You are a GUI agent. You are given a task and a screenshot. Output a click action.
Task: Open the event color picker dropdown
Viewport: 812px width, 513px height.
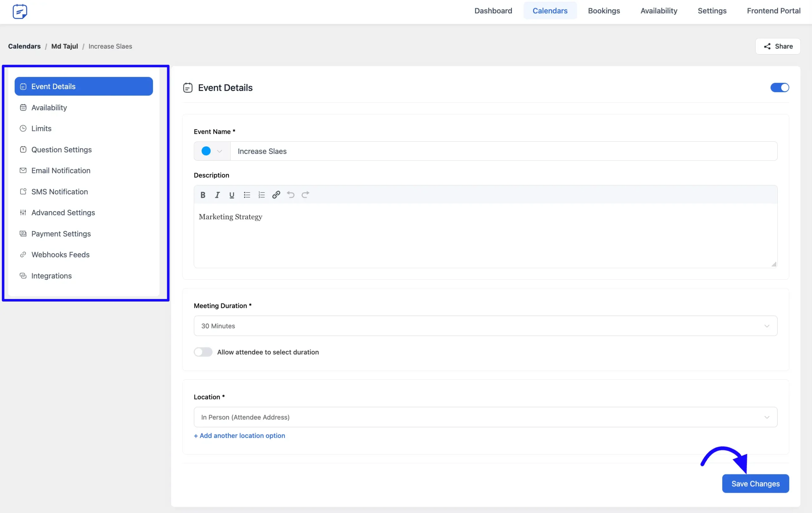pos(212,151)
